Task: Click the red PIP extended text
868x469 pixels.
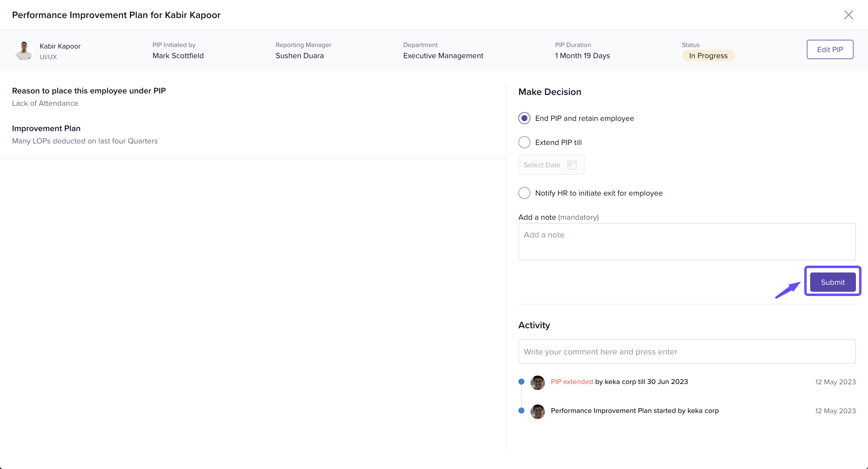Action: (571, 382)
